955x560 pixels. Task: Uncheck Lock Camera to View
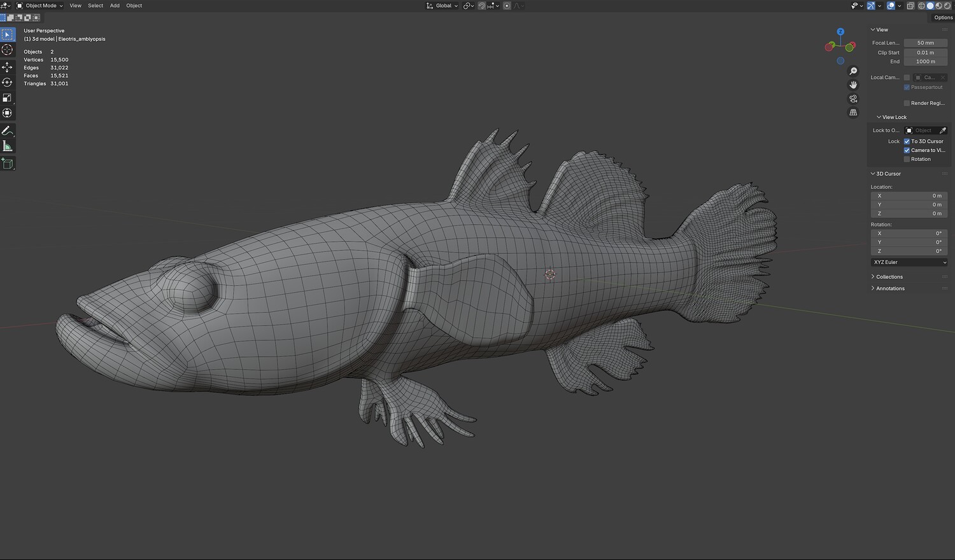[x=907, y=150]
